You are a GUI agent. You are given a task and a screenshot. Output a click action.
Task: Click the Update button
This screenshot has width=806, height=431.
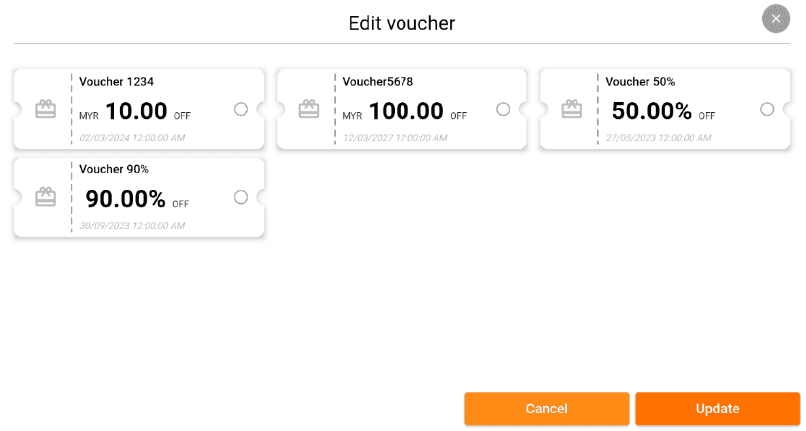pyautogui.click(x=718, y=409)
